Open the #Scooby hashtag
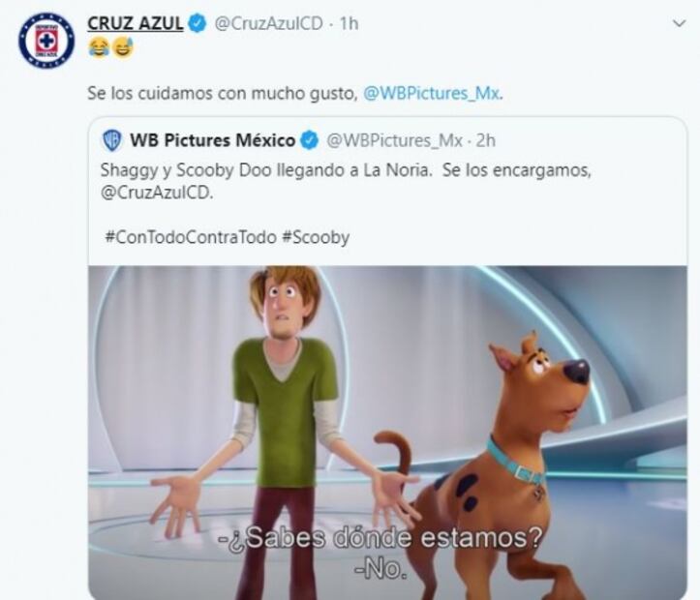The height and width of the screenshot is (600, 700). click(316, 237)
